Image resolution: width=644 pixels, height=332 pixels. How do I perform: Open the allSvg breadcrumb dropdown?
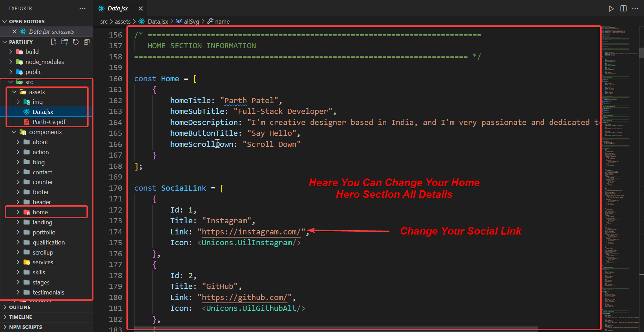click(190, 21)
